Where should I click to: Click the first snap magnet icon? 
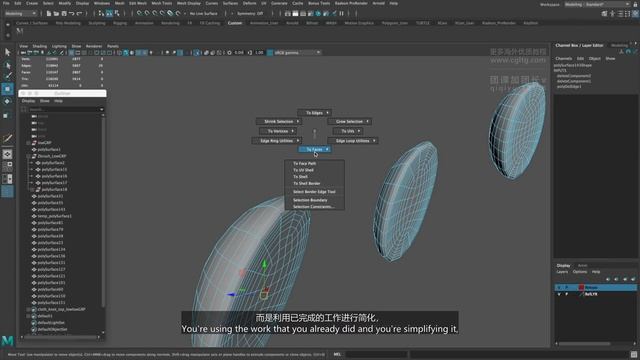pyautogui.click(x=139, y=13)
